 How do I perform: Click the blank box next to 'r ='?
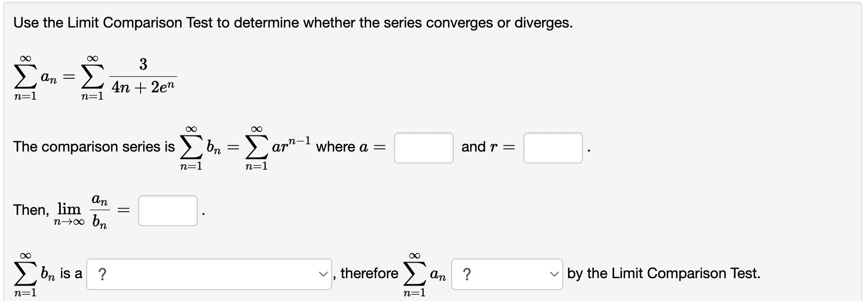[x=552, y=148]
